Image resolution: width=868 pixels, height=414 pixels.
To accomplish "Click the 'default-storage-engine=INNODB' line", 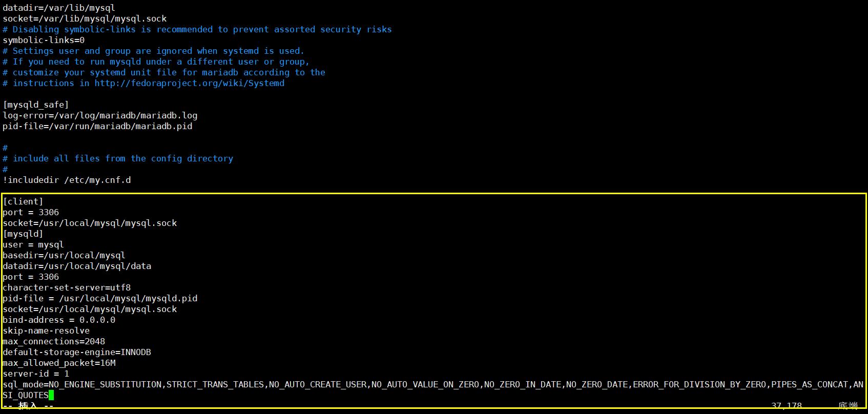I will [x=77, y=352].
